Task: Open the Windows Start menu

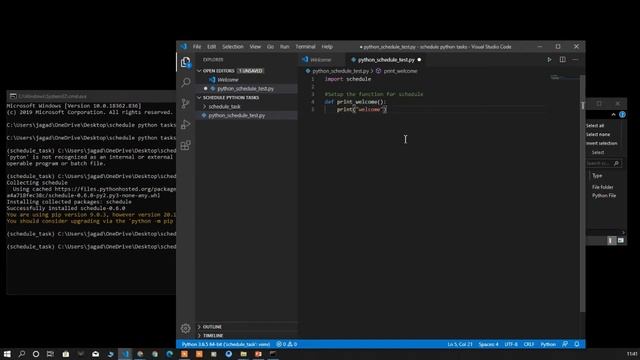Action: point(7,354)
